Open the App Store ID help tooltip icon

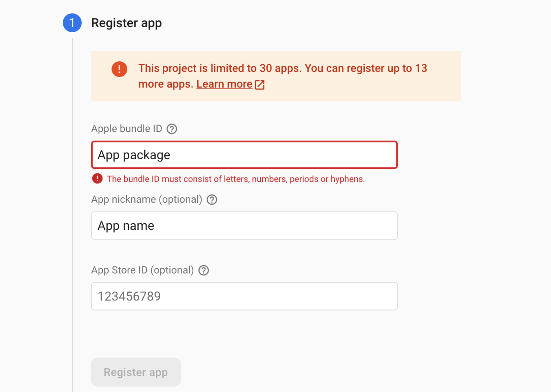[x=204, y=270]
